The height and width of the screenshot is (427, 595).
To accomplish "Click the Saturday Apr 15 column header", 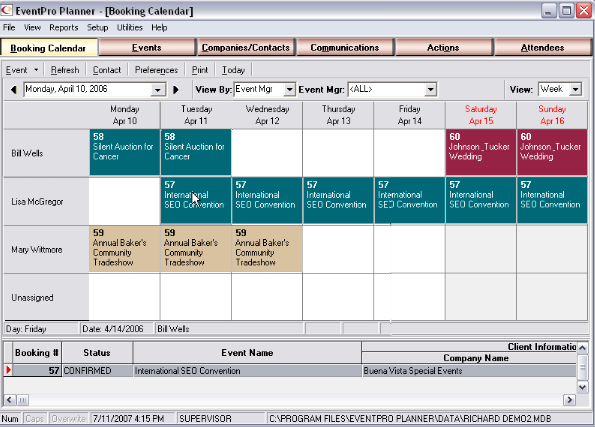I will (481, 115).
